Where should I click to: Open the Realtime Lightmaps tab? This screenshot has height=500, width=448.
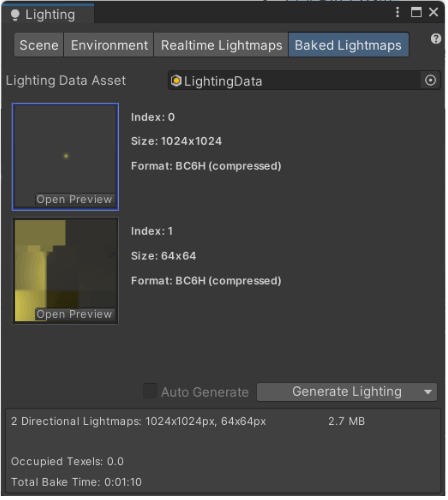click(x=222, y=45)
